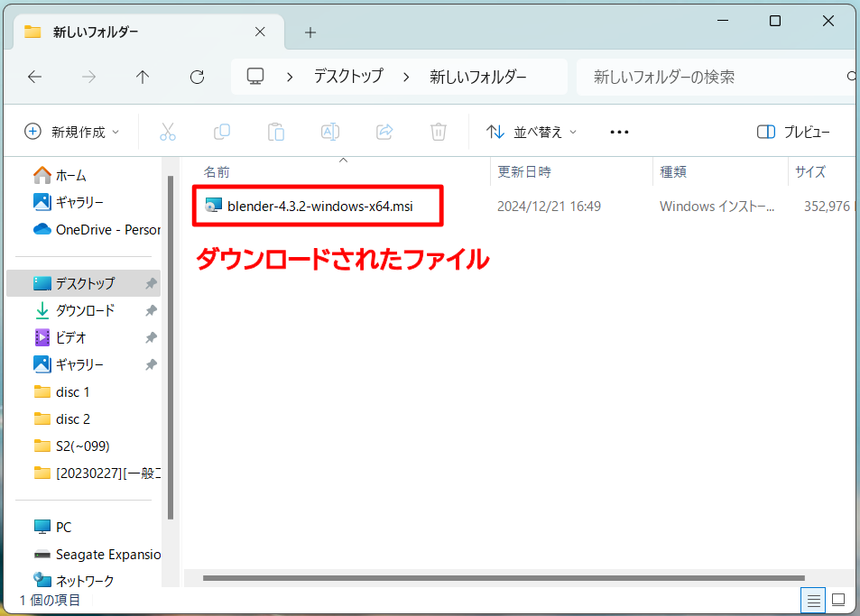Open OneDrive - Personal in navigation pane
This screenshot has height=616, width=860.
pyautogui.click(x=83, y=230)
